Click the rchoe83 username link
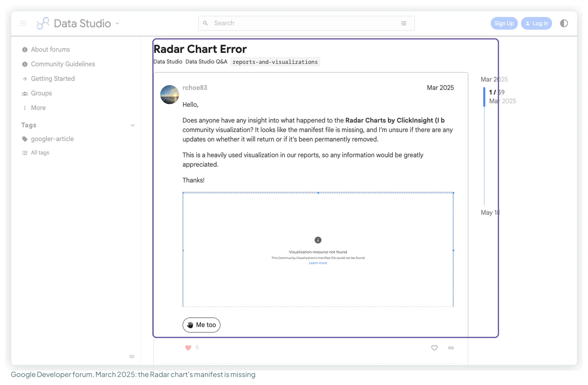The height and width of the screenshot is (385, 588). click(x=195, y=88)
